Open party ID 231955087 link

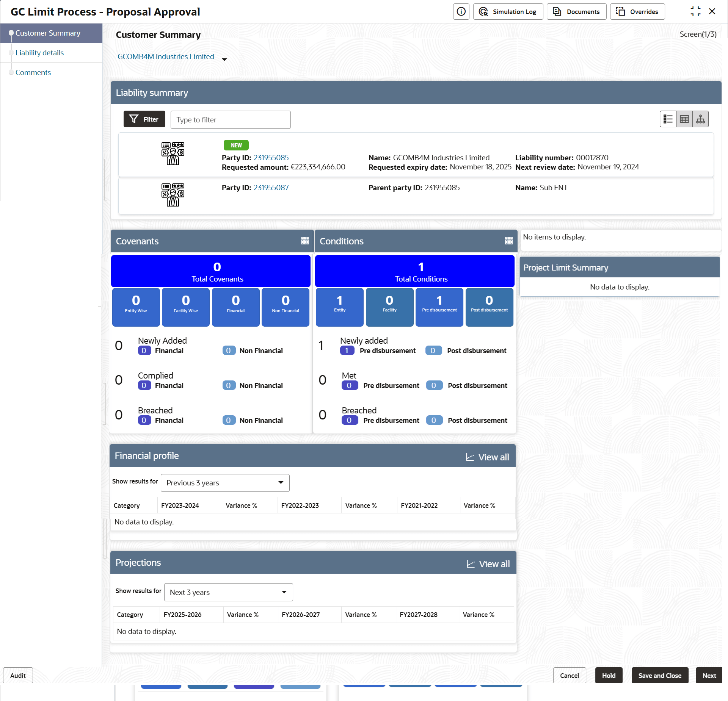(271, 188)
